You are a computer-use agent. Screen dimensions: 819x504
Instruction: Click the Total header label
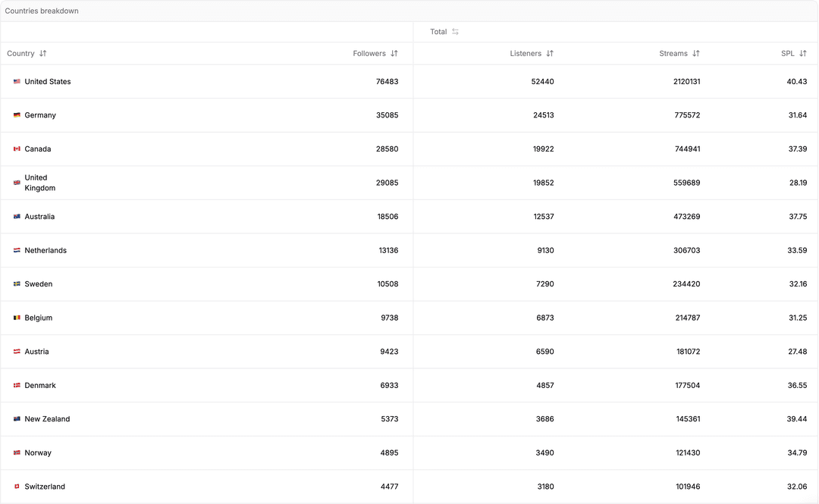[x=437, y=32]
